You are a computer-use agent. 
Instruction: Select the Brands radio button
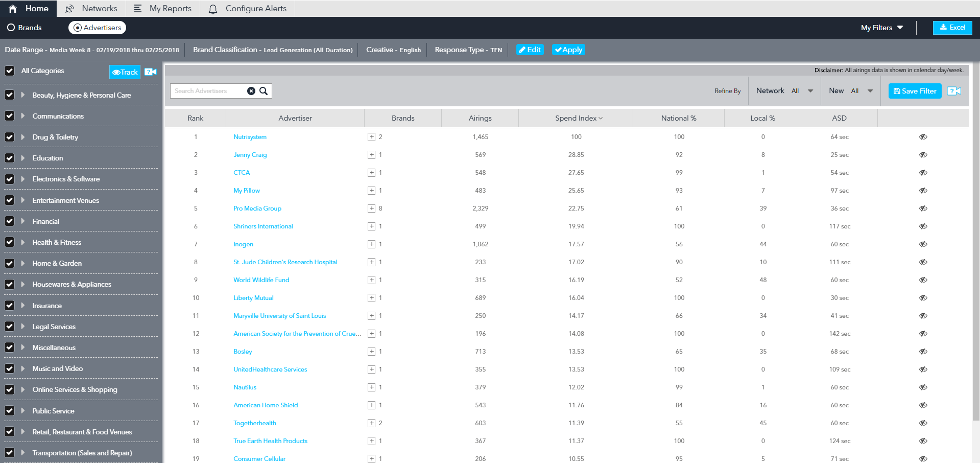click(x=11, y=28)
